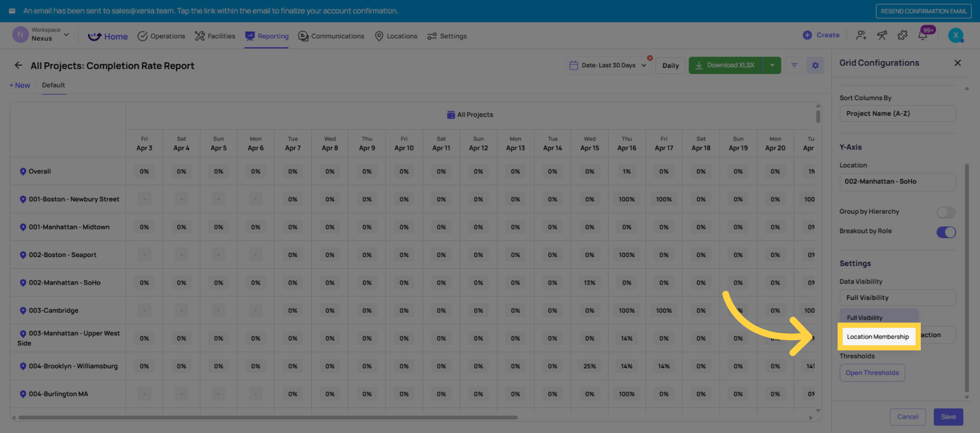
Task: Click Cancel in Grid Configurations
Action: (908, 417)
